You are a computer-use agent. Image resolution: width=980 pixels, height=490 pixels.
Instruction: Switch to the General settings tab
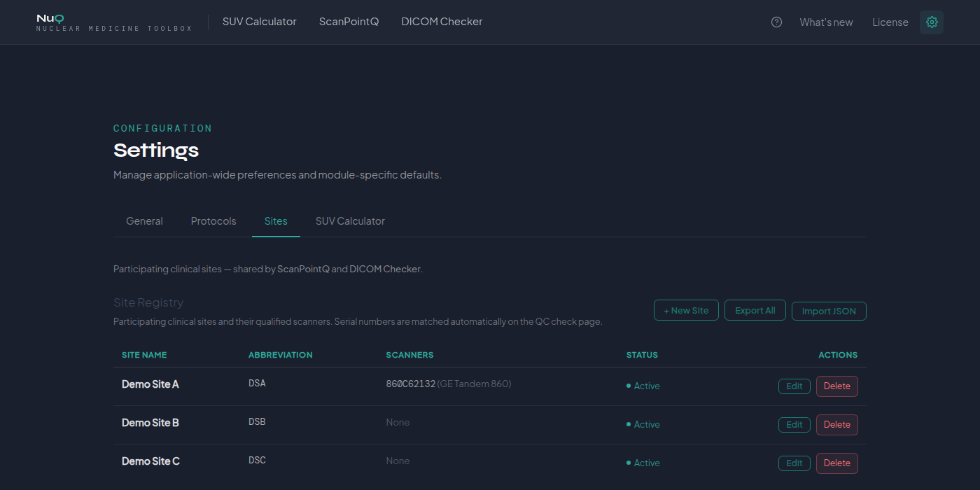(x=144, y=221)
